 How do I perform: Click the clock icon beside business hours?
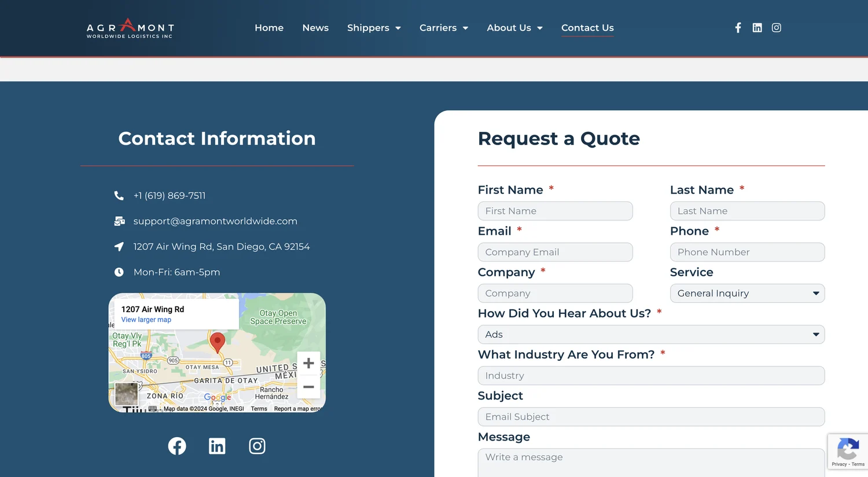click(x=119, y=272)
